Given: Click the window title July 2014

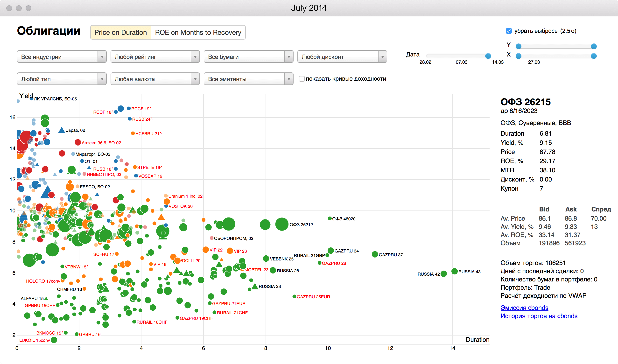Looking at the screenshot, I should pyautogui.click(x=309, y=8).
